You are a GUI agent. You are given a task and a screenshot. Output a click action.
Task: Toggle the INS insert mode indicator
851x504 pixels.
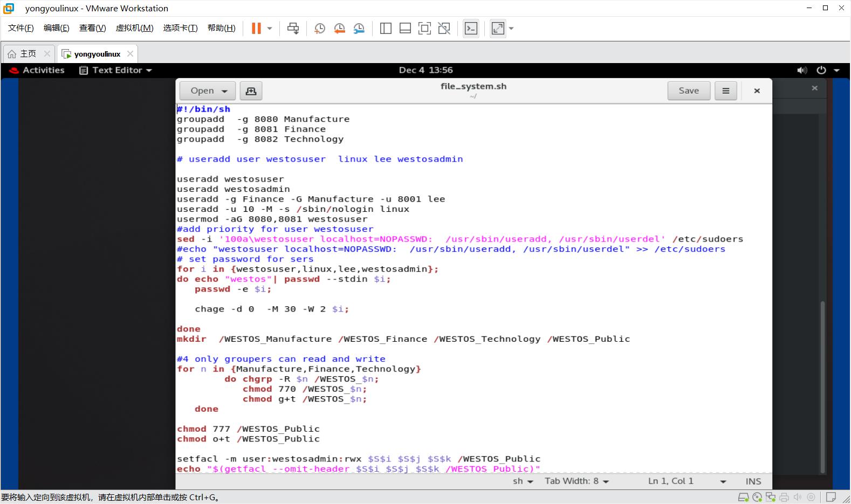click(x=753, y=481)
